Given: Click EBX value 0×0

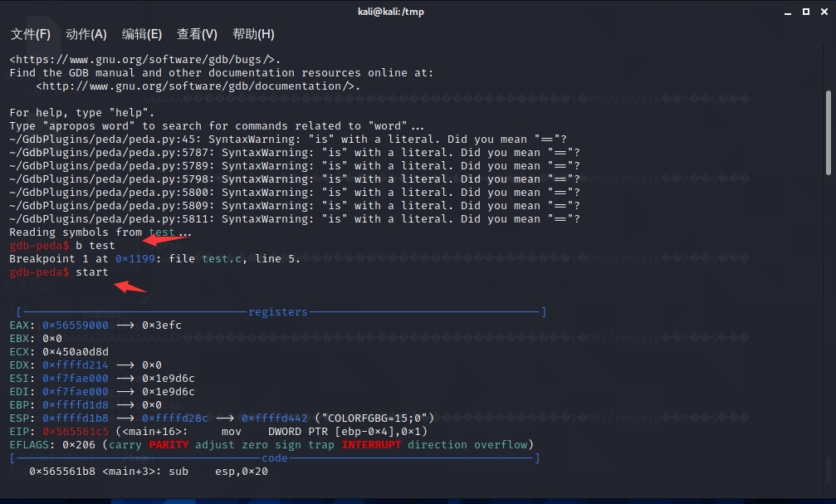Looking at the screenshot, I should click(x=52, y=339).
